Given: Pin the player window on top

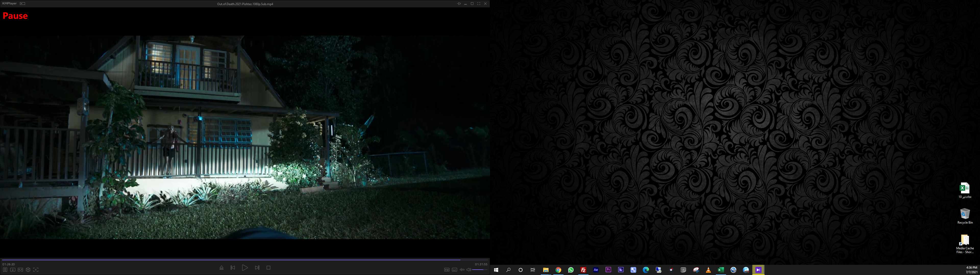Looking at the screenshot, I should 459,3.
